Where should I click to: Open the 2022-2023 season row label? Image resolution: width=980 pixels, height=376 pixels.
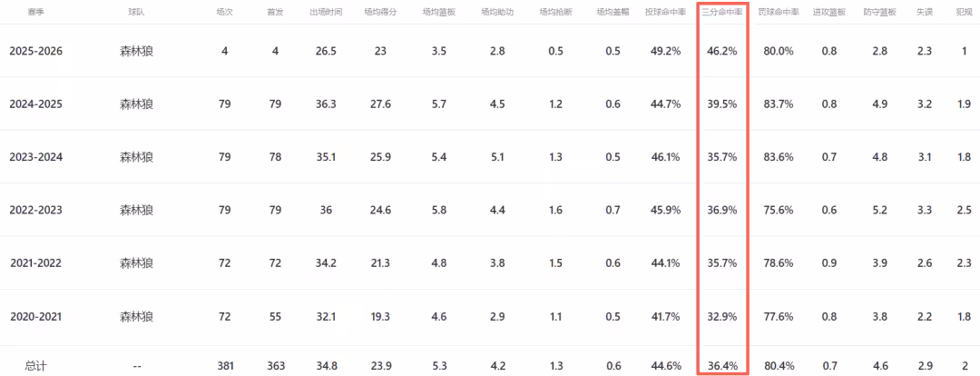36,211
